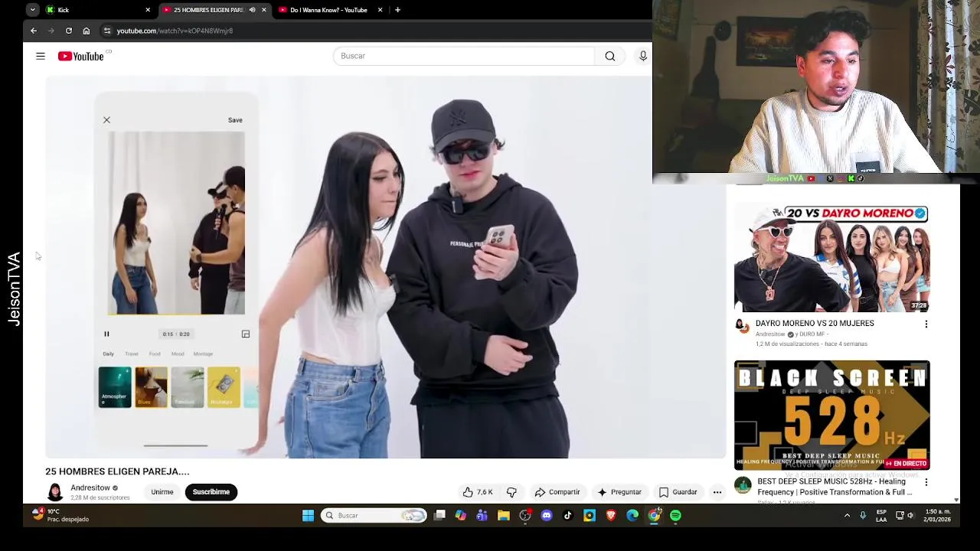Open OBS Studio taskbar icon
The height and width of the screenshot is (551, 980).
tap(525, 516)
